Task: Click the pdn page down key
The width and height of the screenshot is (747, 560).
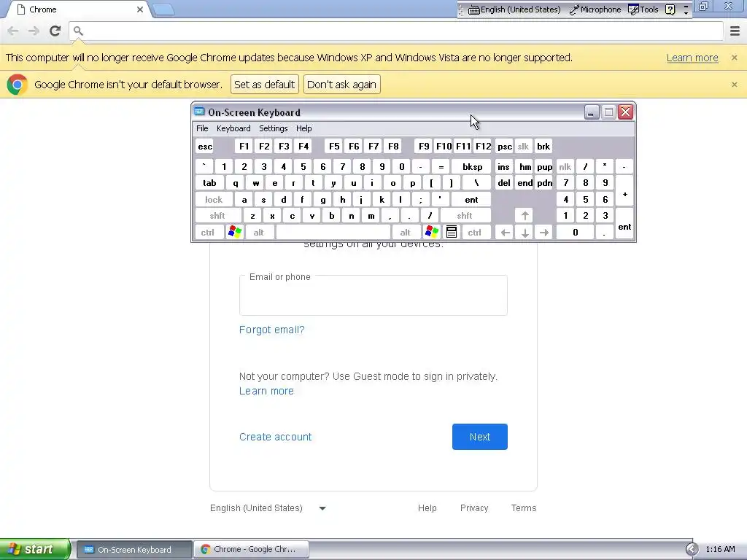Action: click(544, 183)
